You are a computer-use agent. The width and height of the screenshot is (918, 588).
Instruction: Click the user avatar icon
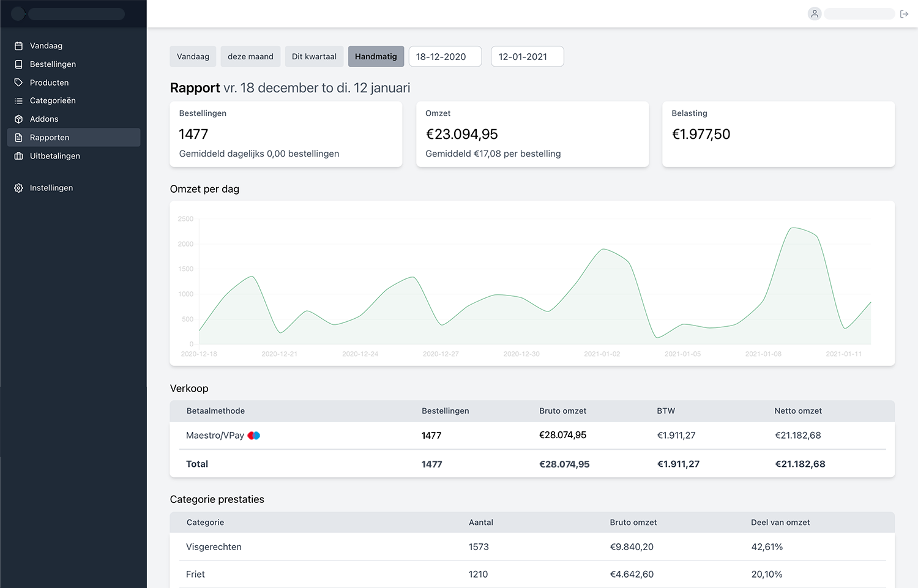point(814,13)
